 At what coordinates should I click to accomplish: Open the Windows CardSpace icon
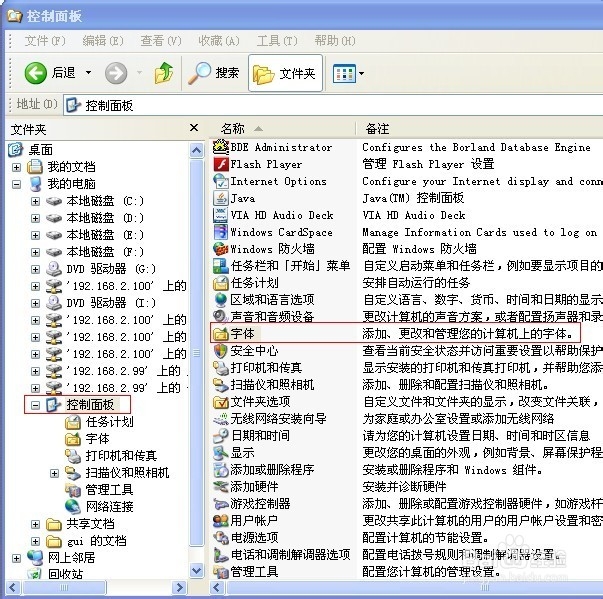221,232
